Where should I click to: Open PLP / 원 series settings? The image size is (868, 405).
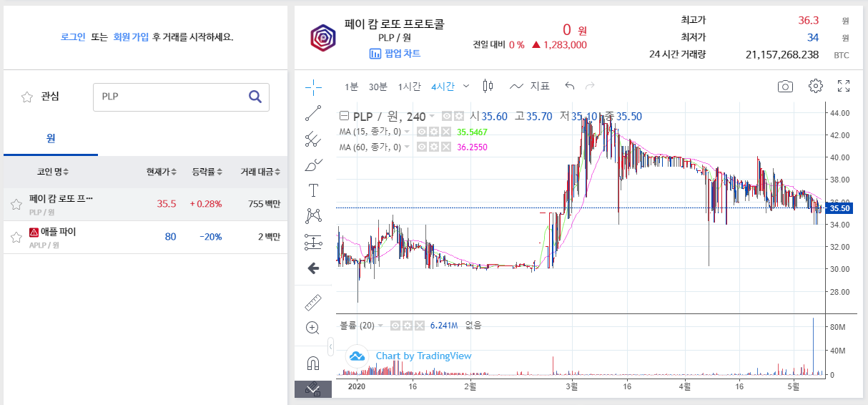click(458, 117)
